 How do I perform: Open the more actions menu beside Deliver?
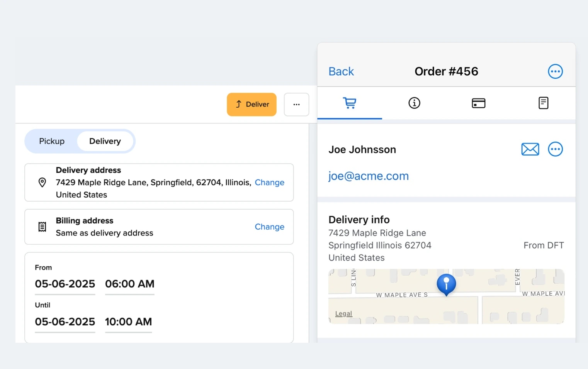click(296, 104)
